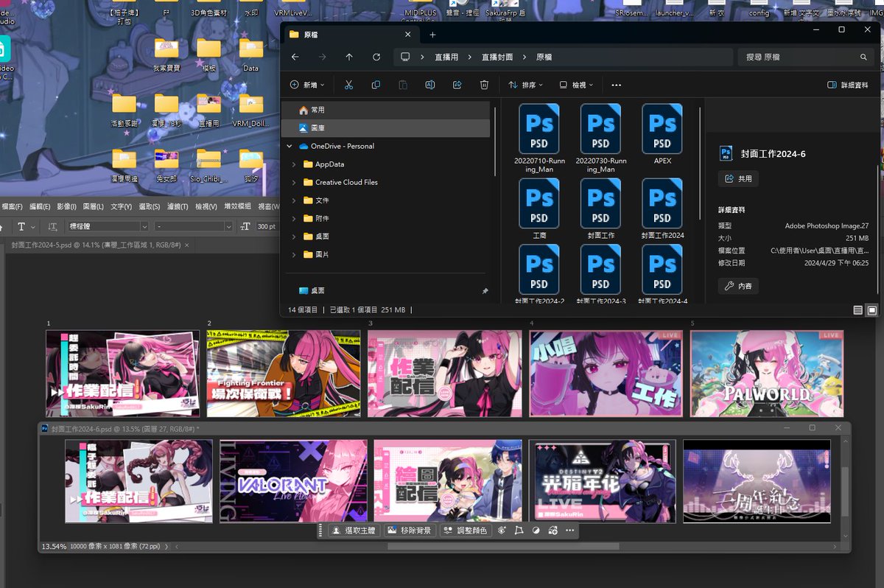884x588 pixels.
Task: Select the 圖庫 item in navigation pane
Action: [386, 127]
